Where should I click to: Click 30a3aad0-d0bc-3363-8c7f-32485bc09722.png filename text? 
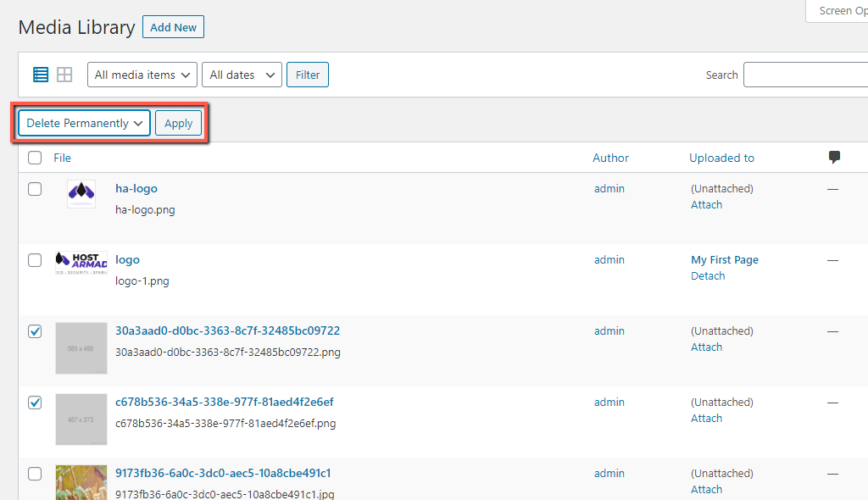coord(227,353)
